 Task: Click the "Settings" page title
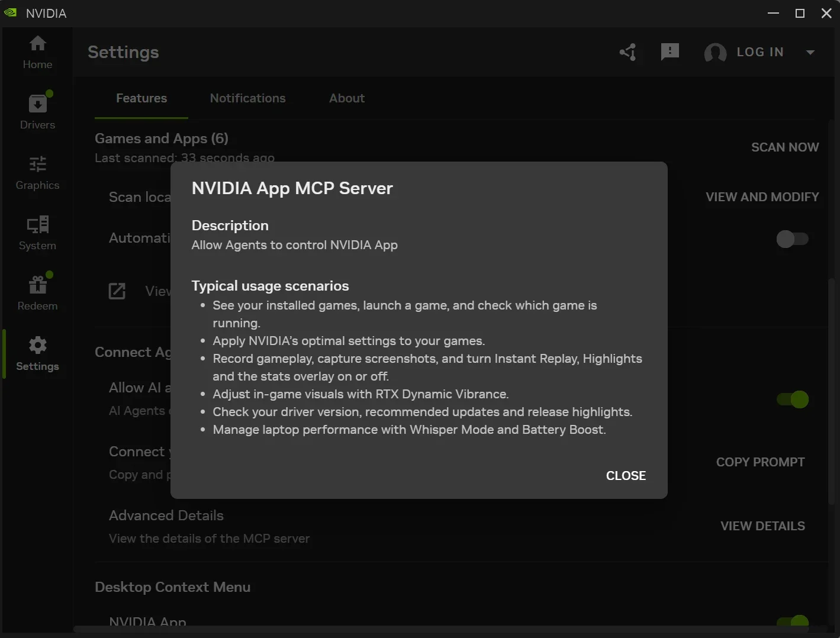pos(123,52)
